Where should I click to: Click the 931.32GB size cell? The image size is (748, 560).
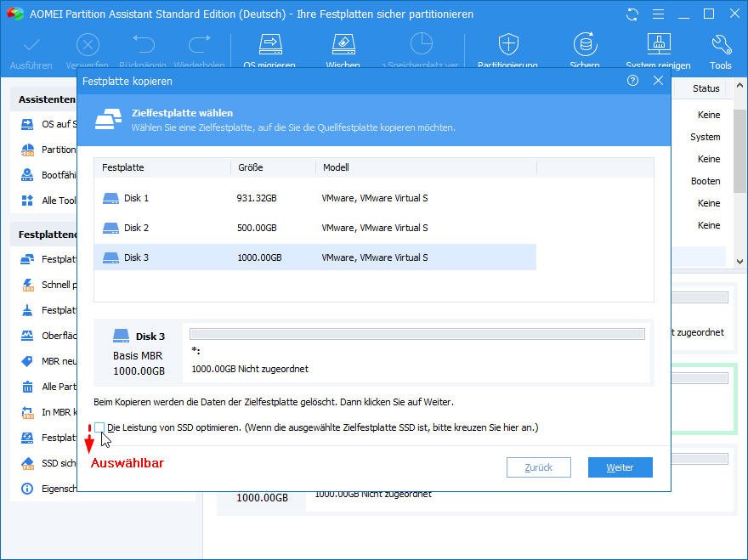pos(257,198)
